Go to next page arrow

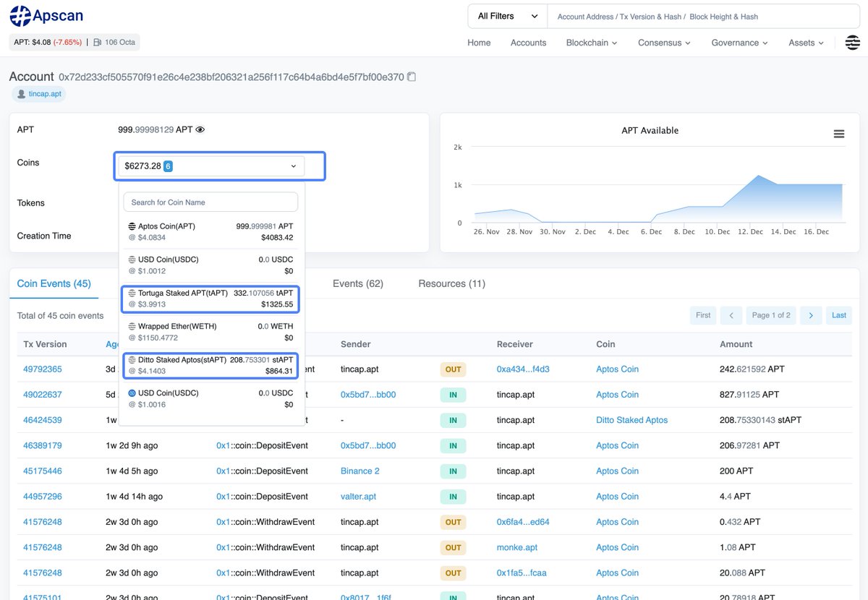[x=811, y=315]
